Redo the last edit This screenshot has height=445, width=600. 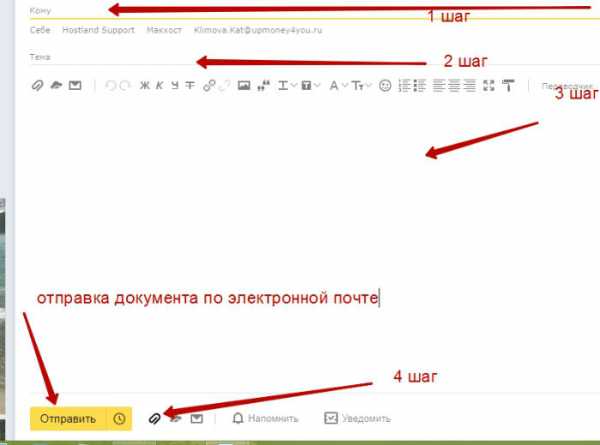(x=125, y=85)
